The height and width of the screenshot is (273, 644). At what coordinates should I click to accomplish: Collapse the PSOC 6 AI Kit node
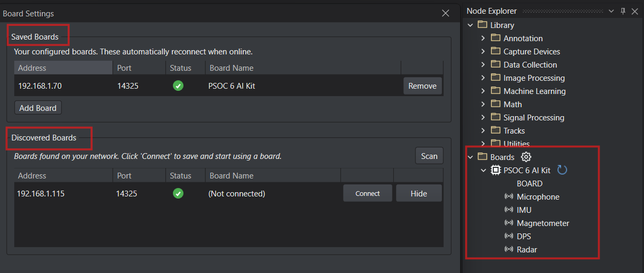coord(483,170)
